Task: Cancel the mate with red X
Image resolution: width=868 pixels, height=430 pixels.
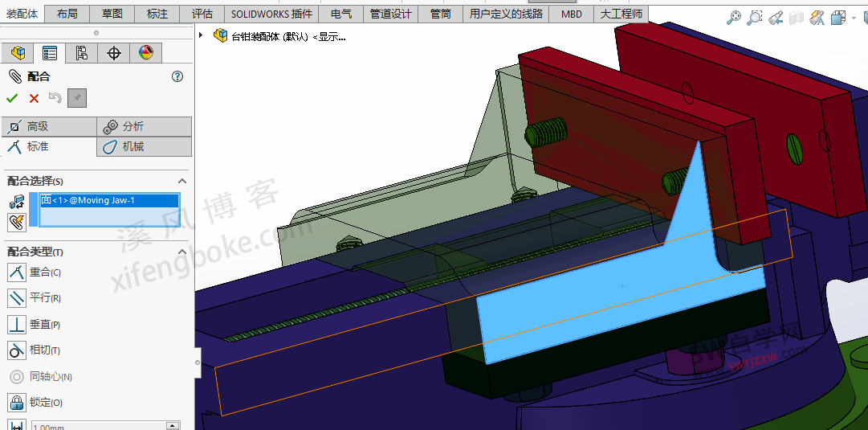Action: tap(35, 99)
